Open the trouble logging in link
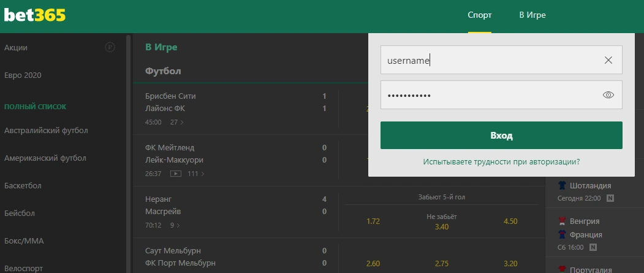The height and width of the screenshot is (273, 644). click(x=501, y=162)
